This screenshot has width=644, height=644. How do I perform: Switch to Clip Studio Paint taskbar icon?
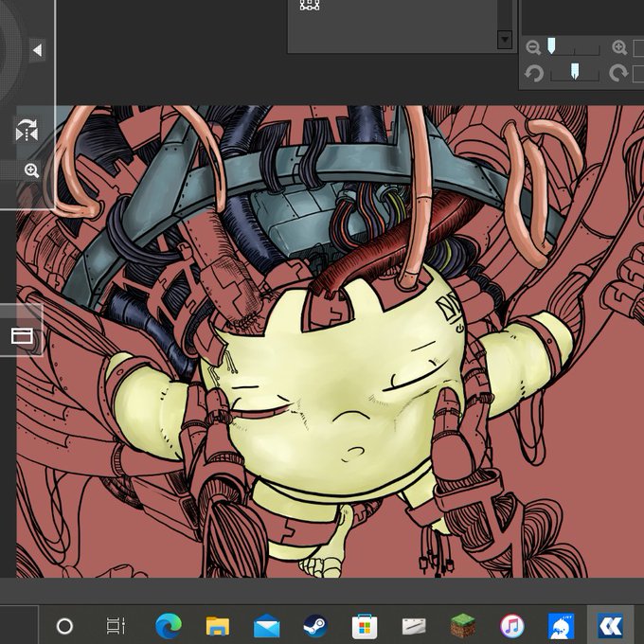(610, 626)
